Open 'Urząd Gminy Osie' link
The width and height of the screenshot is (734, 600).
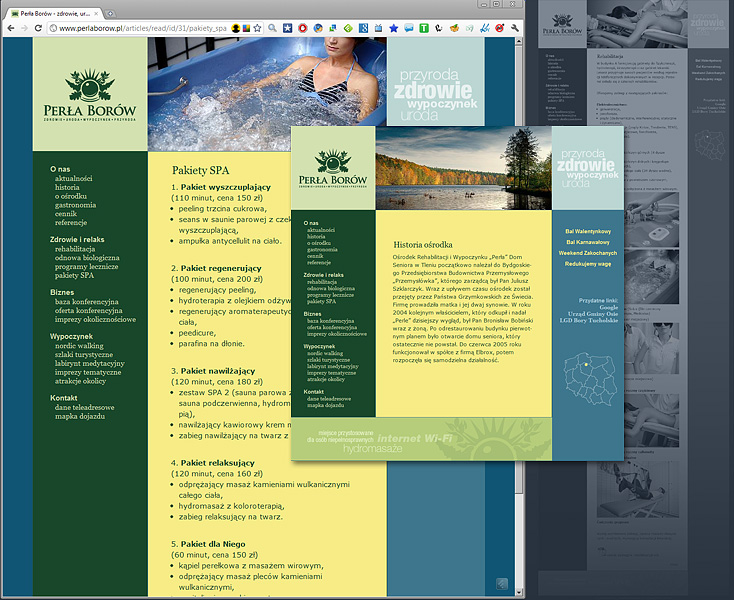click(x=593, y=314)
